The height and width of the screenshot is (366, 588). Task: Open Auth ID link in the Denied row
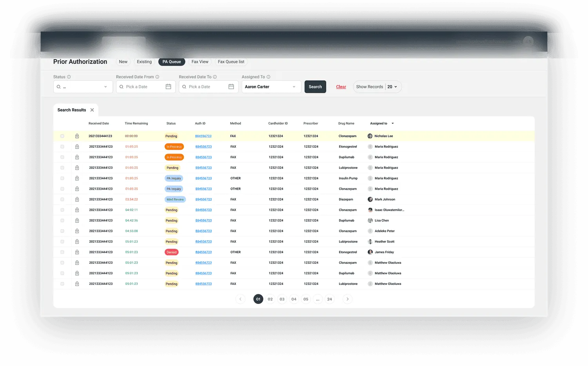(203, 252)
